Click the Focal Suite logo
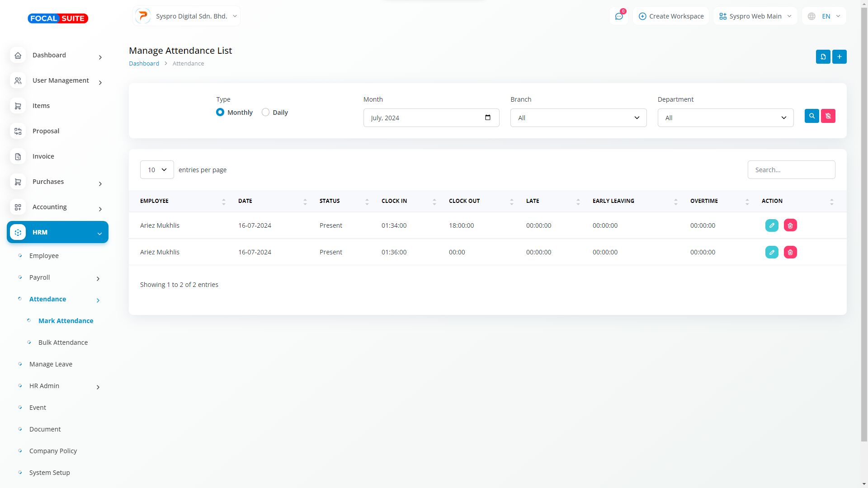The width and height of the screenshot is (868, 488). click(58, 19)
